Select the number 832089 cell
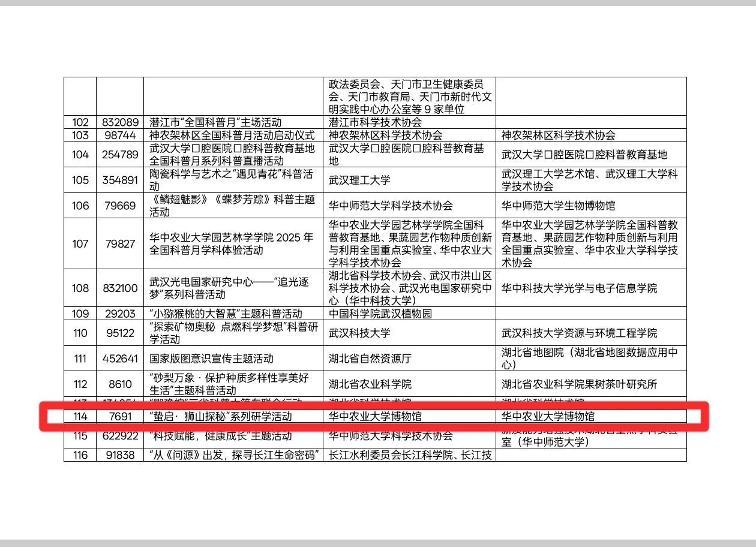 (x=119, y=122)
